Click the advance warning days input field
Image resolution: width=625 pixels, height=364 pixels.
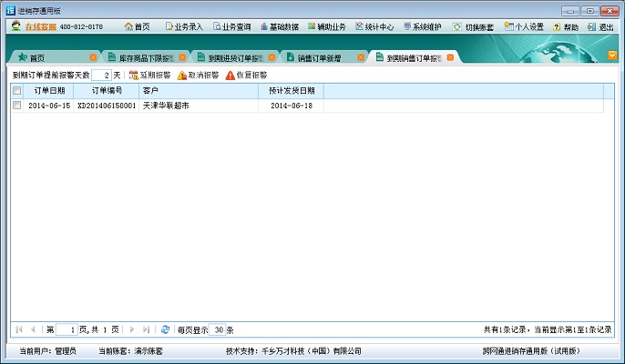point(101,75)
